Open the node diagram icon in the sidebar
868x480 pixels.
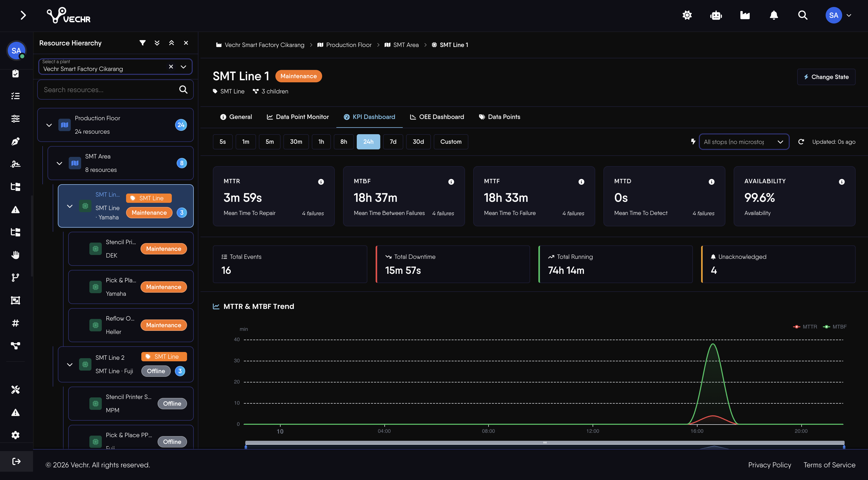pos(16,345)
